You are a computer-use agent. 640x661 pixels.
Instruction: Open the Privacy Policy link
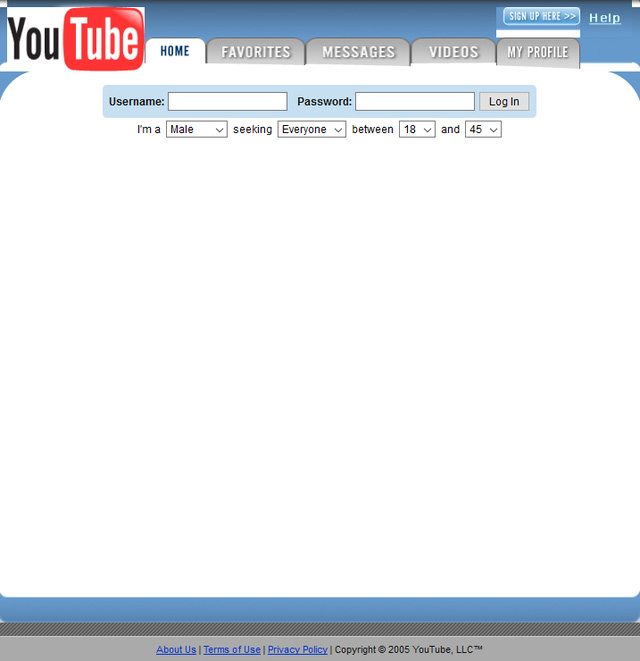click(x=298, y=650)
